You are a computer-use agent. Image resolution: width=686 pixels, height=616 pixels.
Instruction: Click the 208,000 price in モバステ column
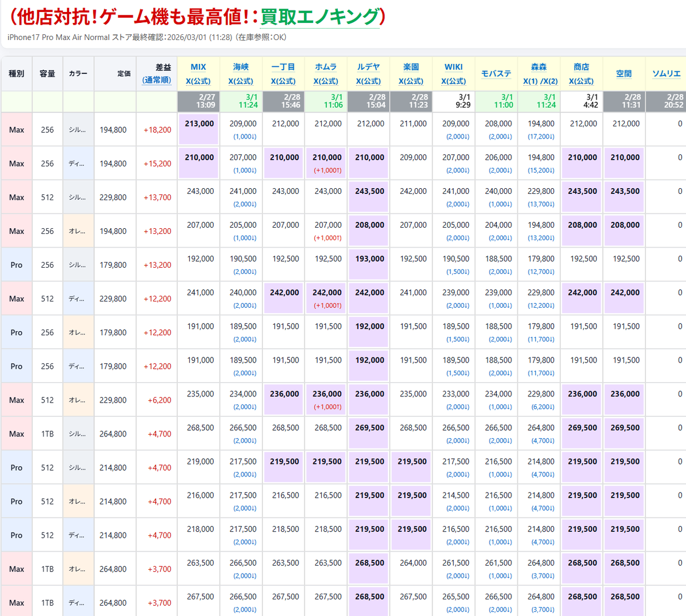[x=498, y=124]
